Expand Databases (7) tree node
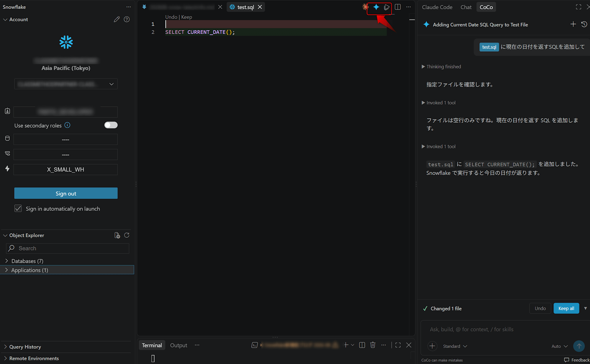This screenshot has width=590, height=364. (x=6, y=261)
